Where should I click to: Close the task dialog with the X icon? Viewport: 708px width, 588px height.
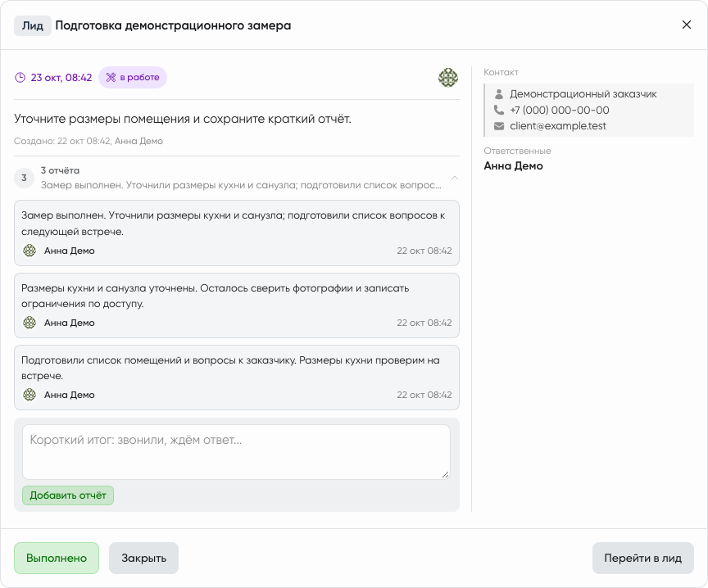[x=686, y=25]
